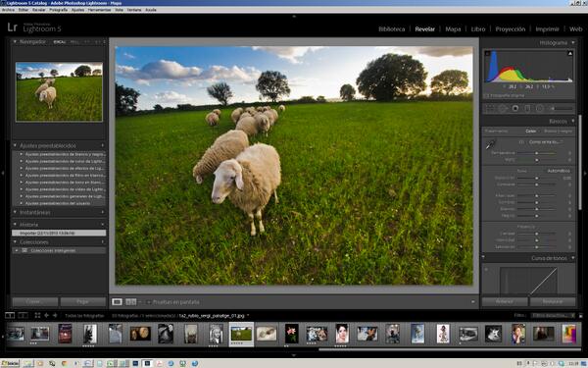The height and width of the screenshot is (368, 588).
Task: Enable Loupe view in toolbar
Action: click(117, 302)
